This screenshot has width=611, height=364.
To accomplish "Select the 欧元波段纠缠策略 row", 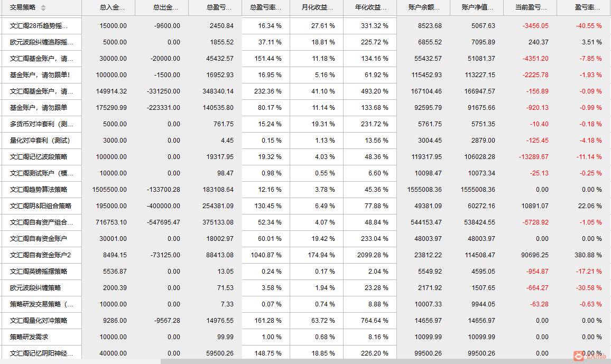I will (35, 288).
